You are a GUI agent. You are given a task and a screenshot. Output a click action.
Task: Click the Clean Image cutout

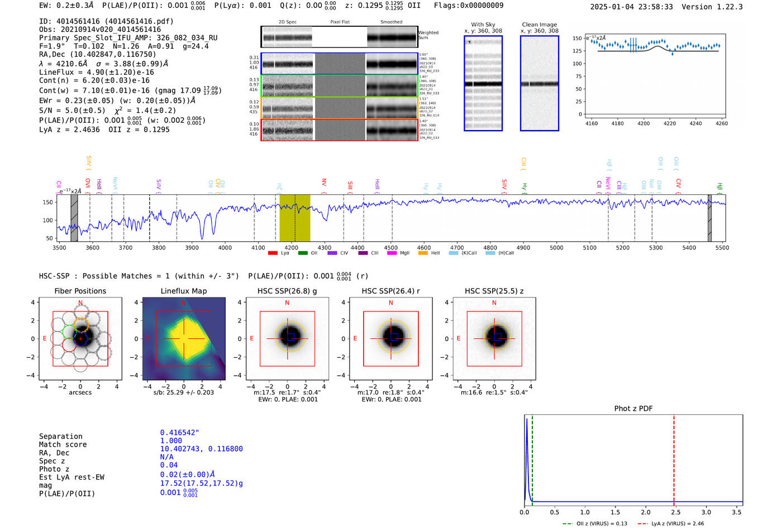[x=540, y=83]
